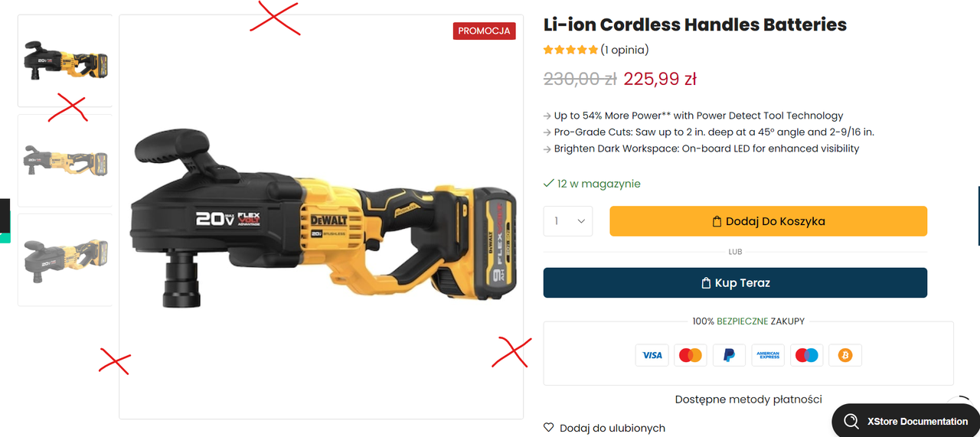Click the main DeWalt drill image
The image size is (980, 437).
[322, 217]
